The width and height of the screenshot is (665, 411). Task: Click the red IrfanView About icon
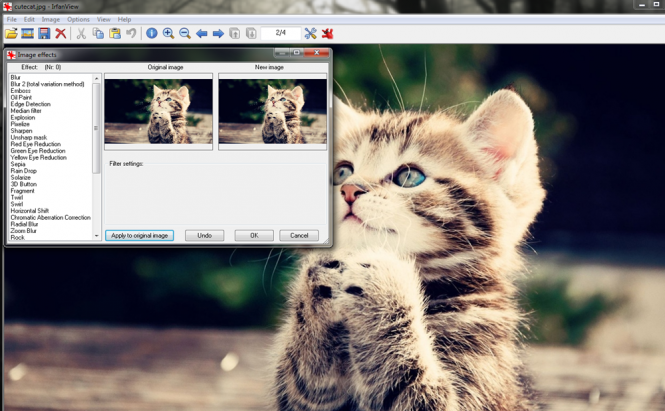click(x=327, y=33)
